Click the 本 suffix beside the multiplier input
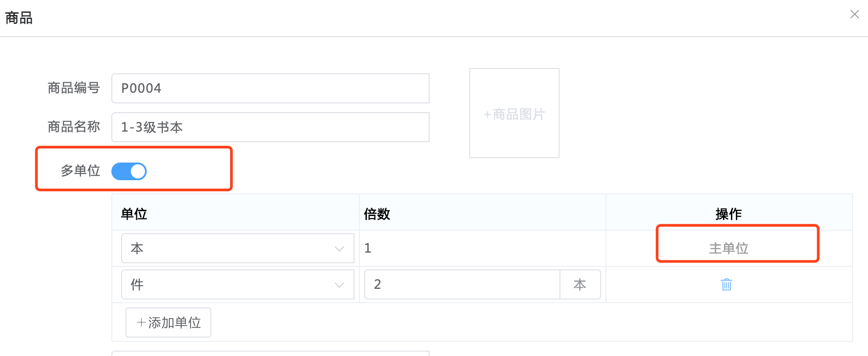Image resolution: width=868 pixels, height=356 pixels. click(579, 284)
